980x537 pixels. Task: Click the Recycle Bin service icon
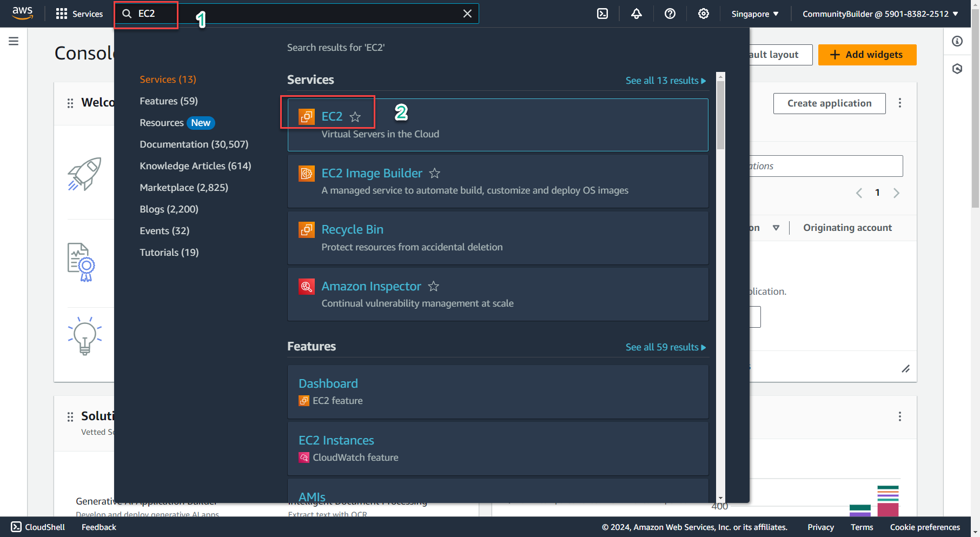click(307, 229)
